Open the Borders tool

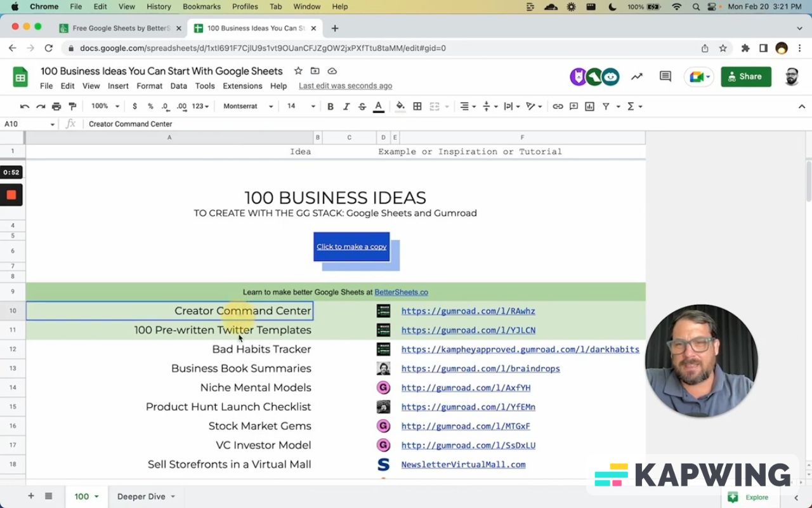(417, 107)
